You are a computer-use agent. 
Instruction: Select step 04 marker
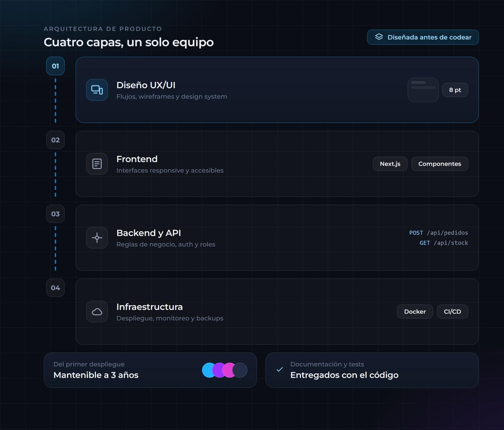55,288
